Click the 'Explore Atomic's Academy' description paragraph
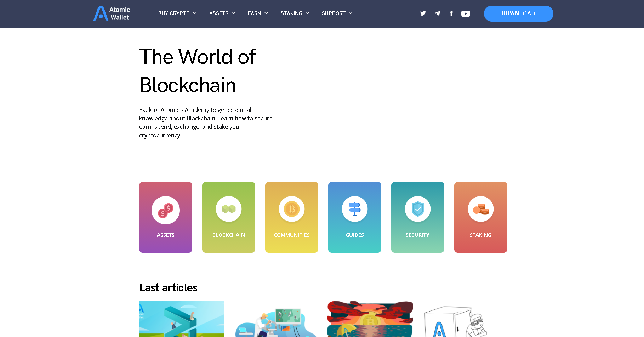644x337 pixels. click(x=206, y=122)
